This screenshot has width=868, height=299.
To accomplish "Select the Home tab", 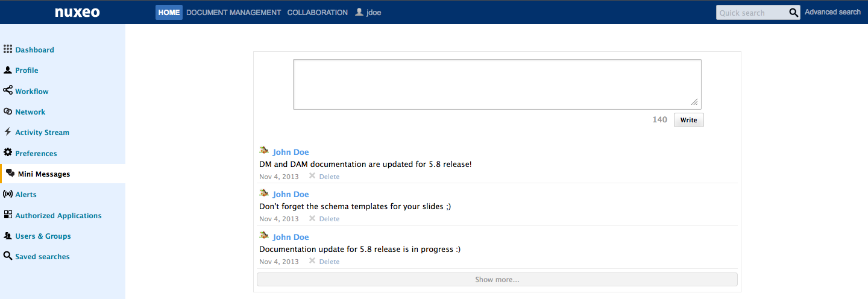I will pos(169,13).
